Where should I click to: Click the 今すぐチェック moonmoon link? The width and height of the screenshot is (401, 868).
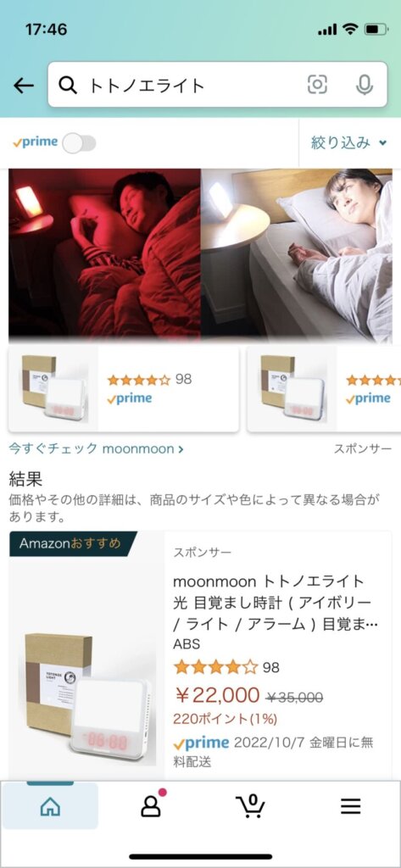point(96,448)
